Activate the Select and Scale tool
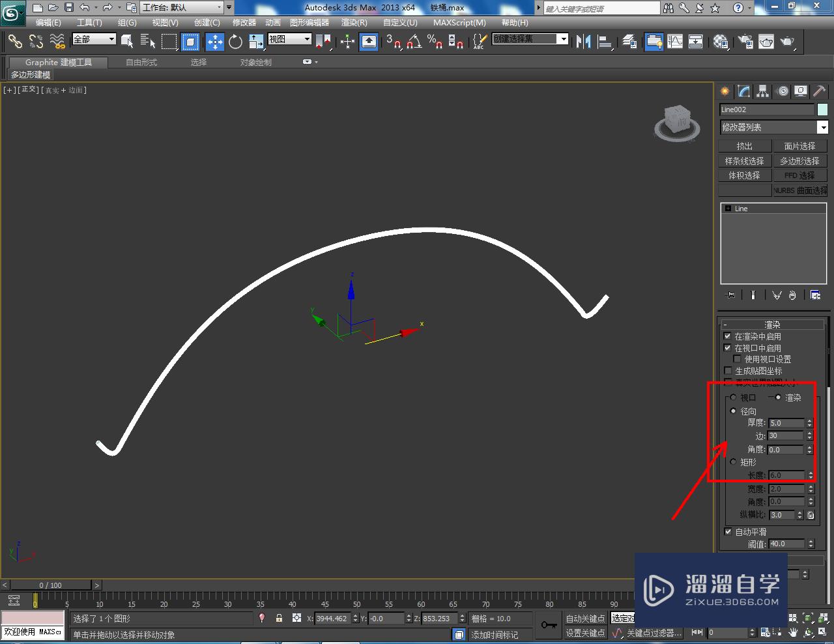Screen dimensions: 834x644 tap(256, 42)
